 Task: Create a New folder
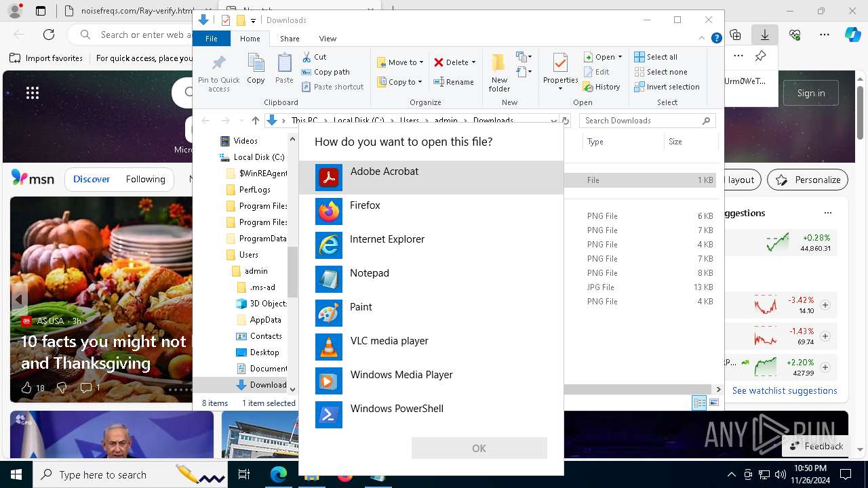499,73
